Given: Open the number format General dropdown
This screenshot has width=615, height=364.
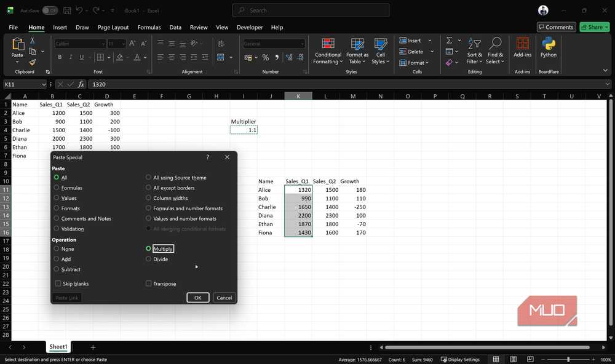Looking at the screenshot, I should (302, 44).
